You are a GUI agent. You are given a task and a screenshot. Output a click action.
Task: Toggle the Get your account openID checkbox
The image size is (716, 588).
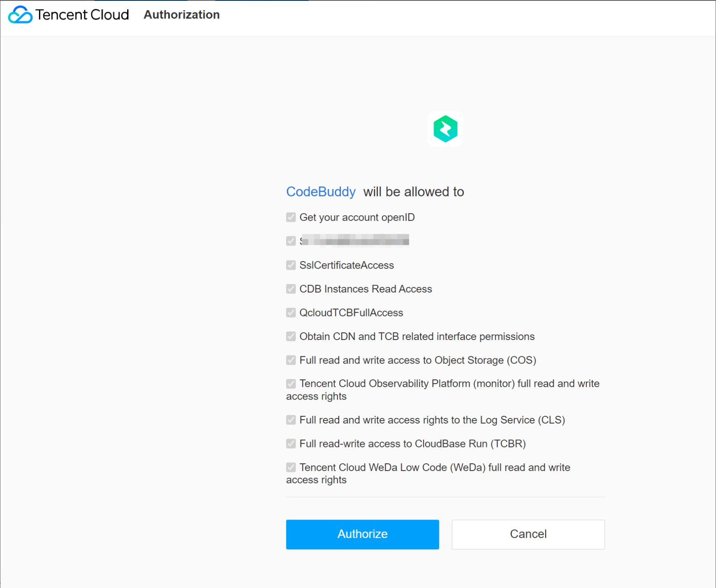(x=290, y=217)
